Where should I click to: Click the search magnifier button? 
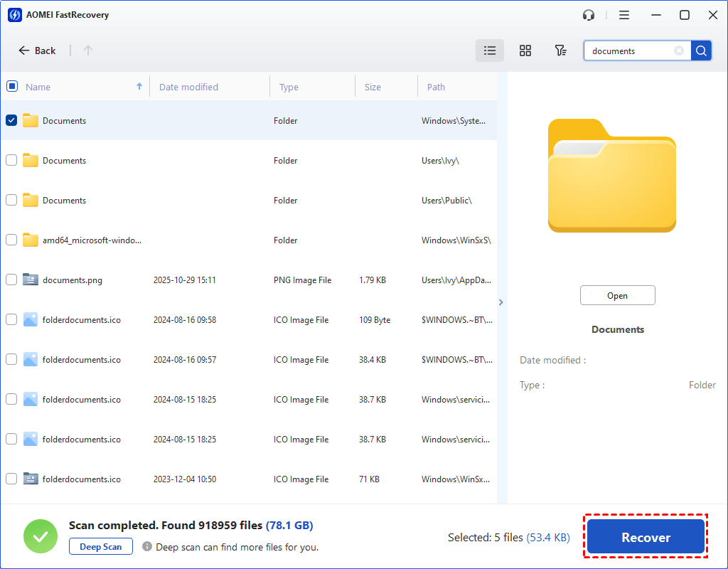coord(701,50)
